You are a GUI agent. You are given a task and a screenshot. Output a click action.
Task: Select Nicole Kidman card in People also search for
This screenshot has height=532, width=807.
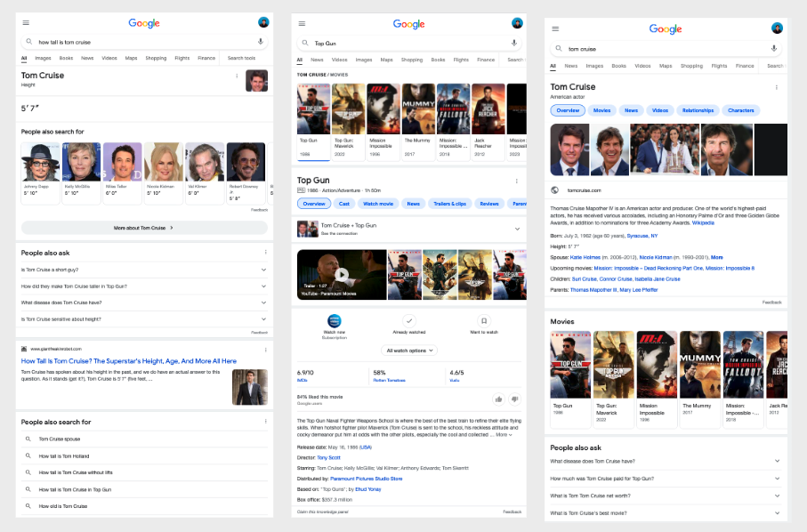point(164,173)
